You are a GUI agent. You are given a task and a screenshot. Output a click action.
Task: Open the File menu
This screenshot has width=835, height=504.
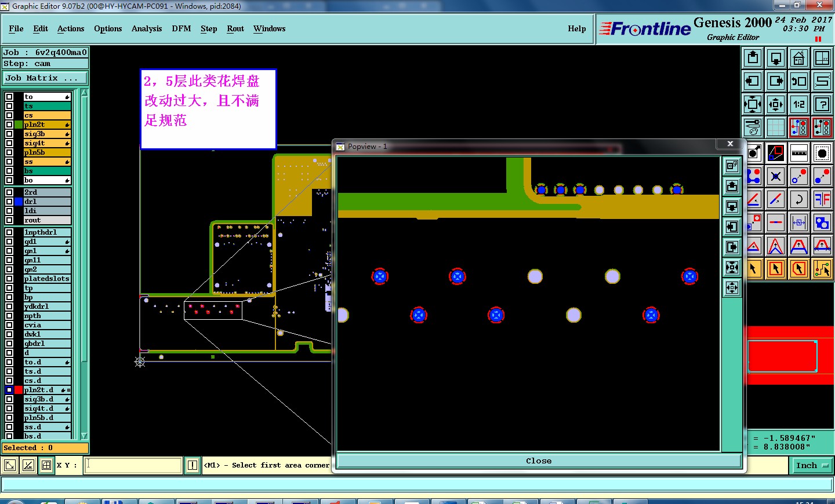pyautogui.click(x=16, y=28)
